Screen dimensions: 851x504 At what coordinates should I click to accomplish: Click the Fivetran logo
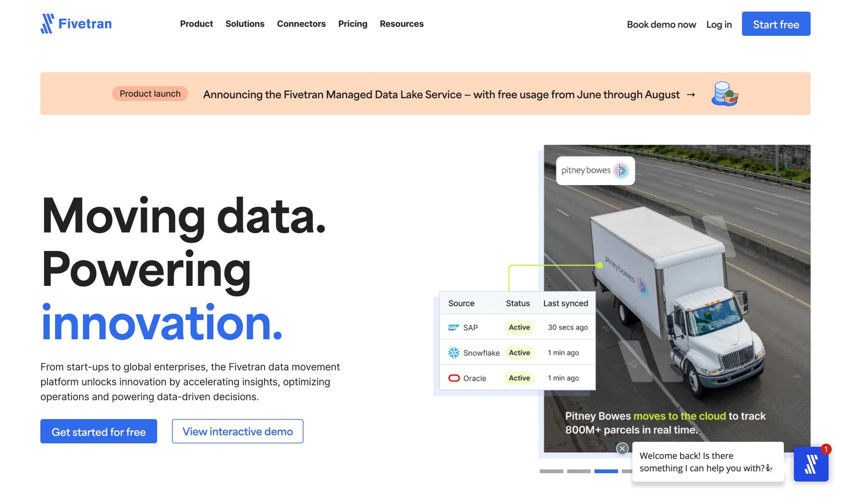point(76,23)
